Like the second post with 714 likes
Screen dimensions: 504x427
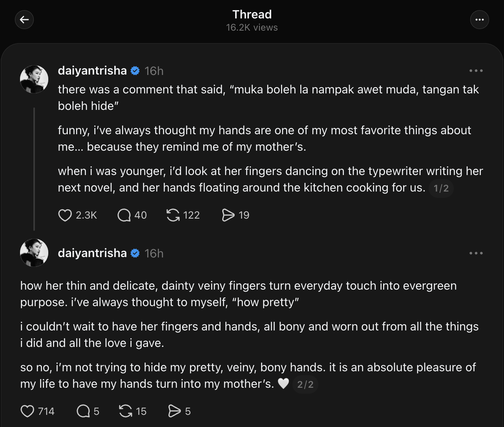click(x=27, y=411)
